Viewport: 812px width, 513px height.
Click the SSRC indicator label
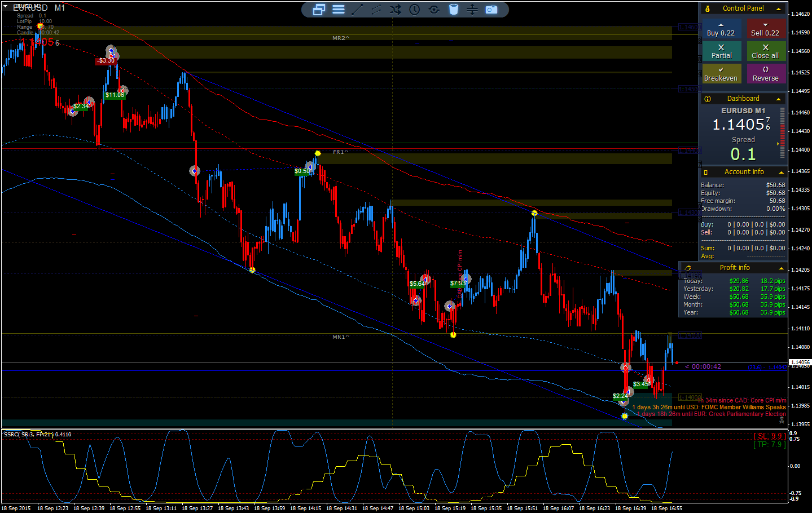tap(37, 434)
